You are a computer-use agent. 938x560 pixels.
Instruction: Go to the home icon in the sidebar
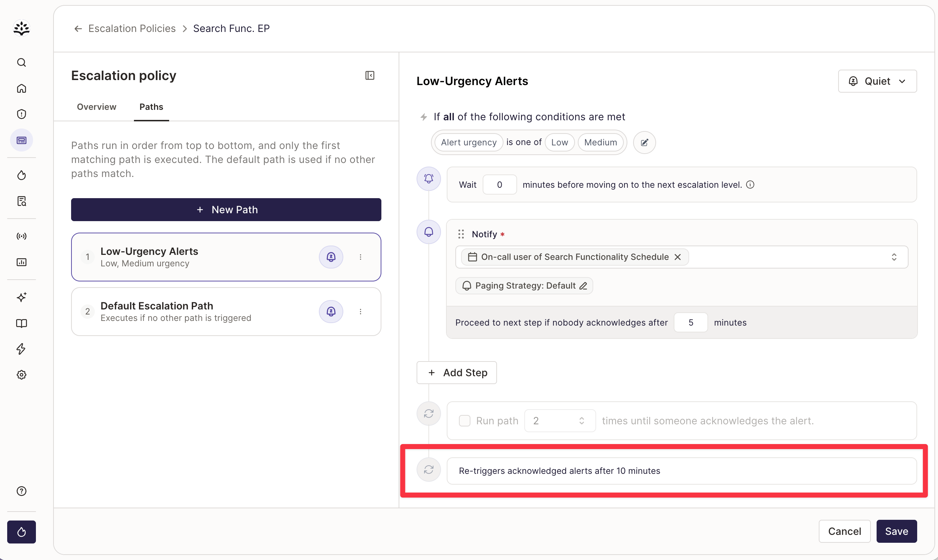[x=22, y=88]
